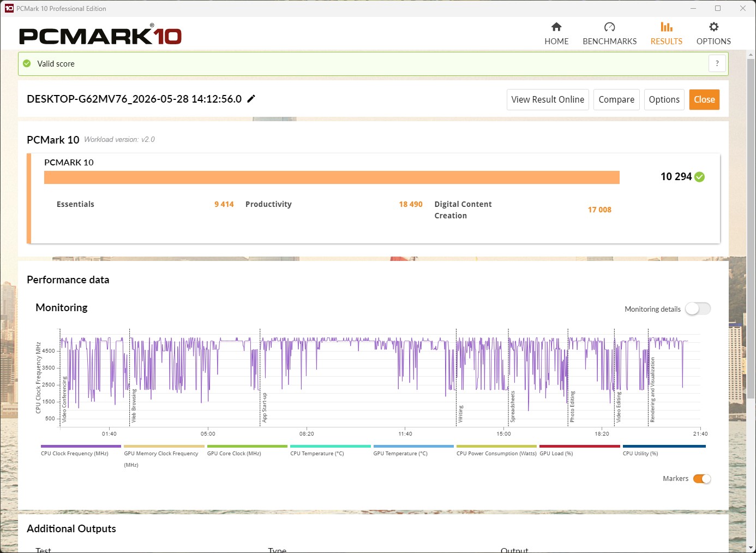This screenshot has width=756, height=553.
Task: Click the PCMark title bar app icon
Action: coord(9,8)
